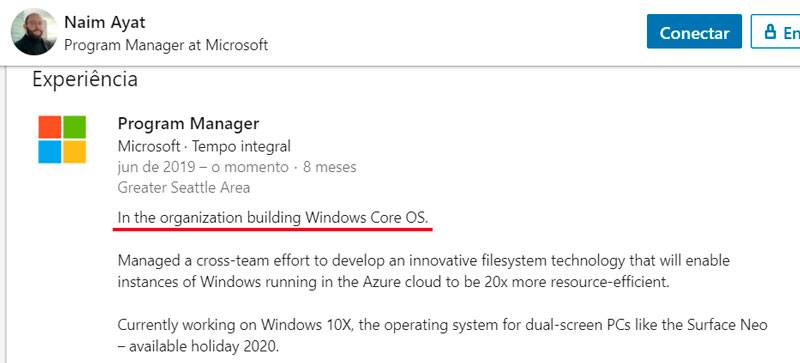Click the red square of Microsoft logo
This screenshot has height=363, width=800.
(50, 127)
